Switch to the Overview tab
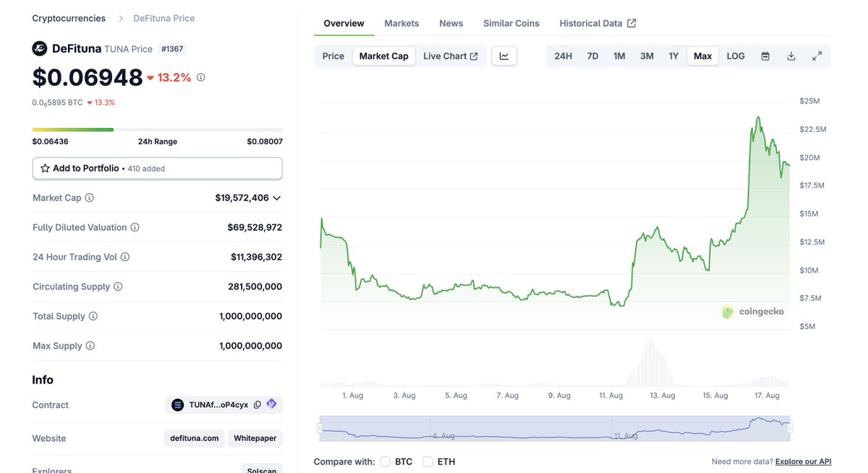 tap(344, 23)
